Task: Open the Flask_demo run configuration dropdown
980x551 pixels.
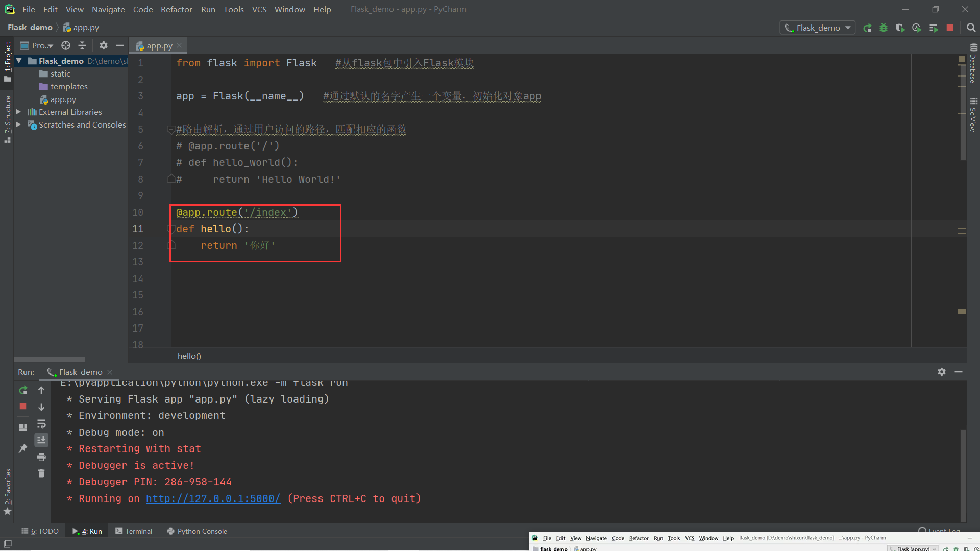Action: (818, 28)
